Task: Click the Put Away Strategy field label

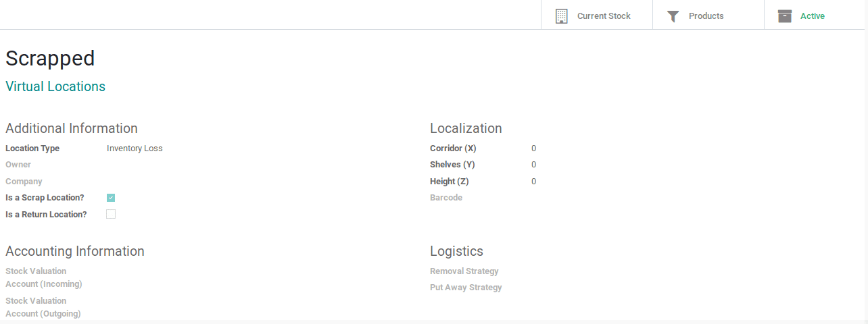Action: click(466, 288)
